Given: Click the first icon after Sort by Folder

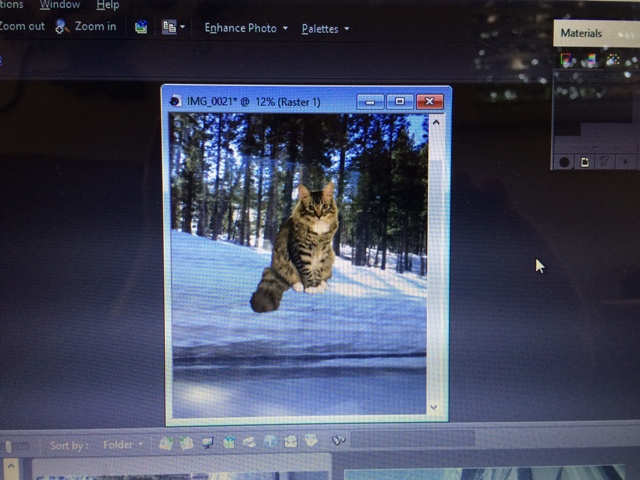Looking at the screenshot, I should 166,443.
